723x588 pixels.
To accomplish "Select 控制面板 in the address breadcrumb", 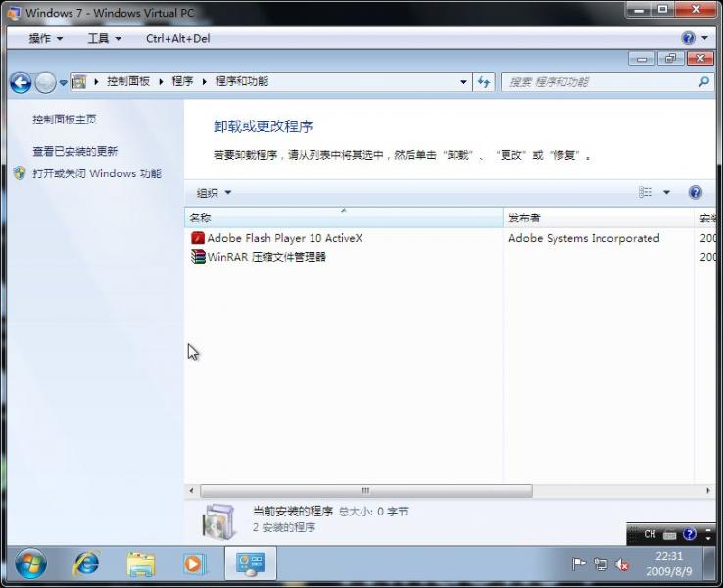I will click(128, 81).
